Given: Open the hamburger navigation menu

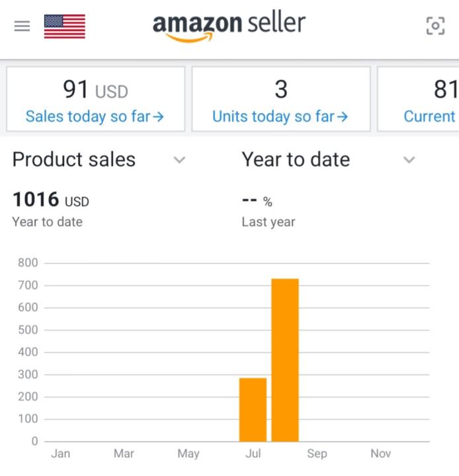Looking at the screenshot, I should point(22,26).
